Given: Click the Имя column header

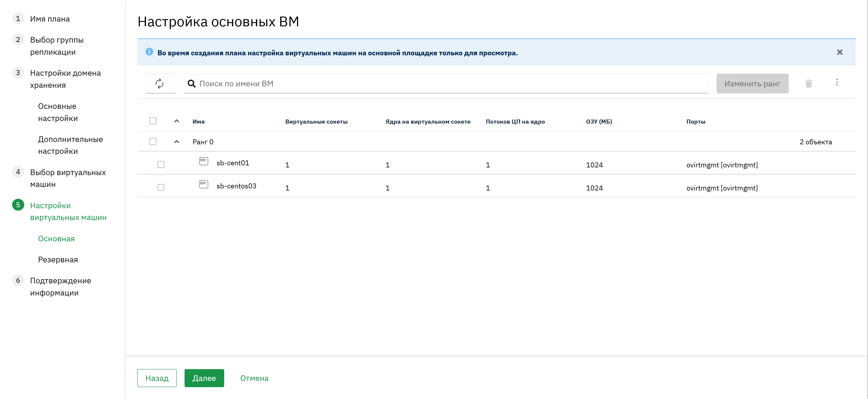Looking at the screenshot, I should (x=198, y=122).
